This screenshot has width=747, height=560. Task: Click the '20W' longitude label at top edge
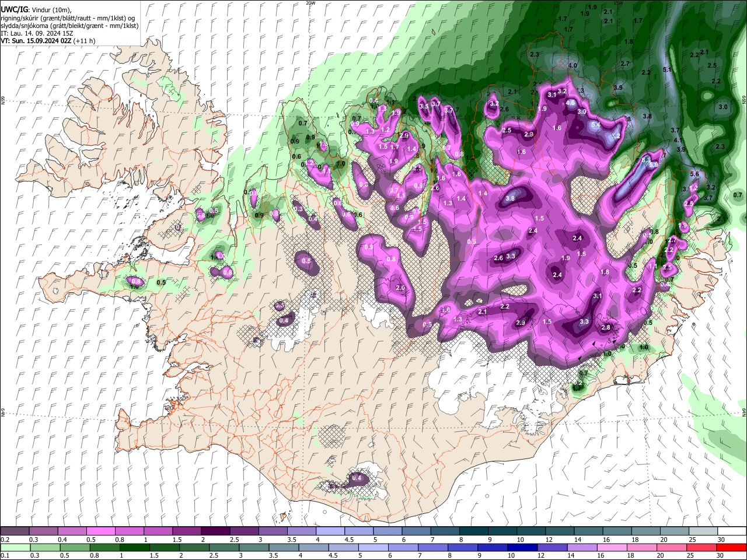[310, 3]
